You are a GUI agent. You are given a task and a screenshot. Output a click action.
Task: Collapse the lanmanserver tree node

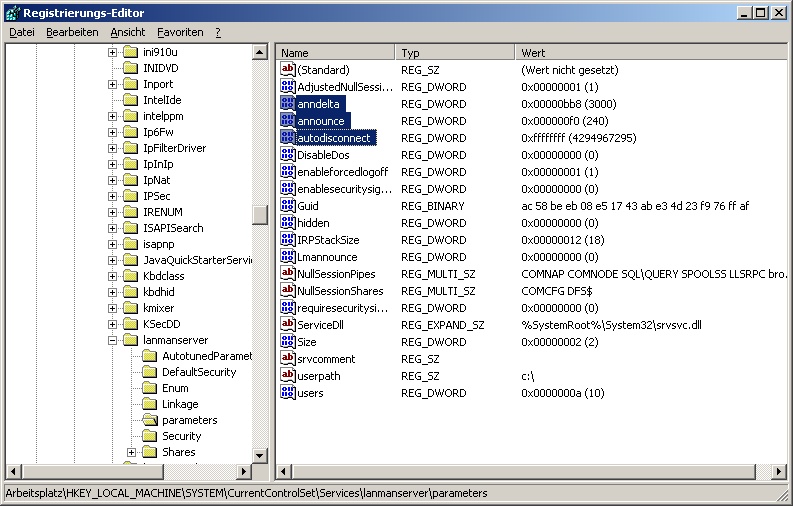113,340
